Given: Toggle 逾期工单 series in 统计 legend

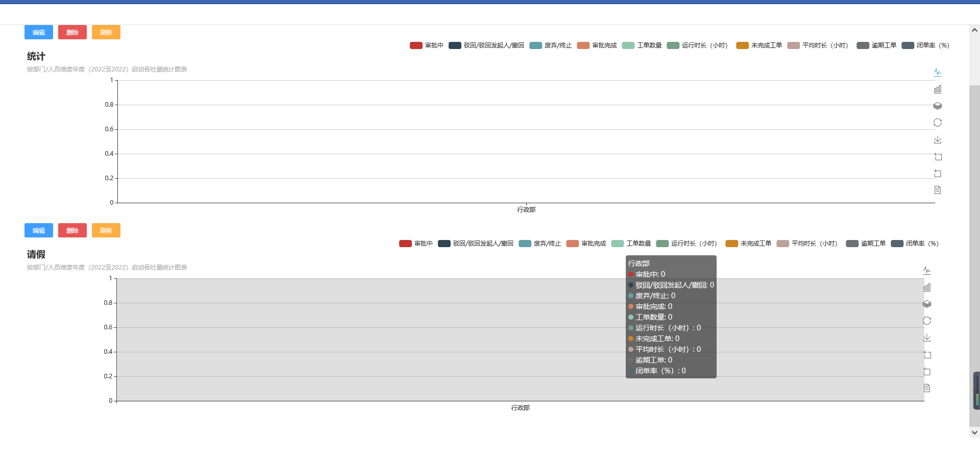Looking at the screenshot, I should click(877, 45).
